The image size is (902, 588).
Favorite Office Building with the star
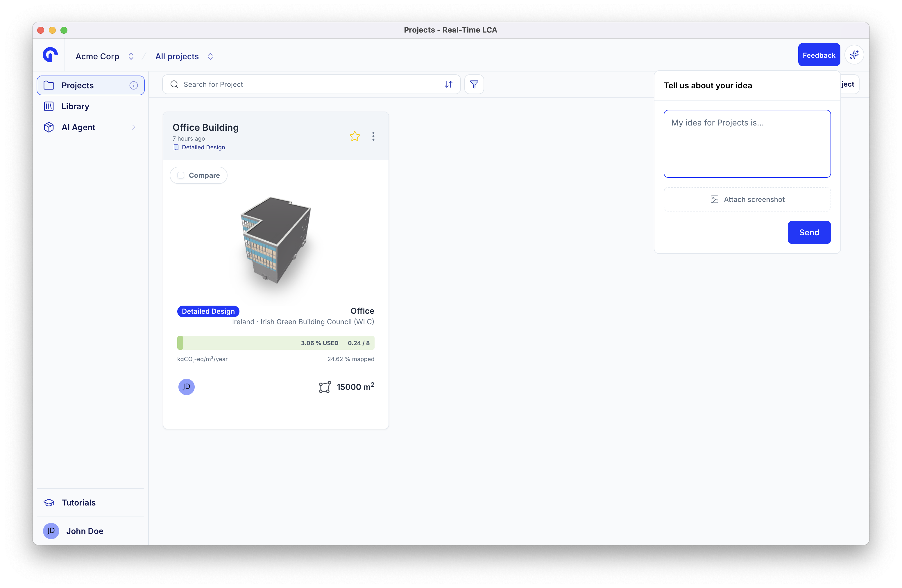click(x=355, y=136)
